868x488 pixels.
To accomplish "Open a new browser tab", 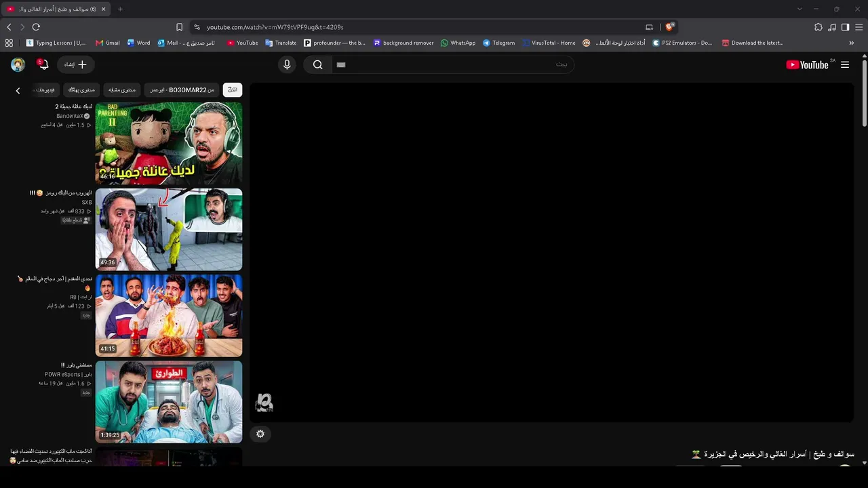I will coord(120,9).
